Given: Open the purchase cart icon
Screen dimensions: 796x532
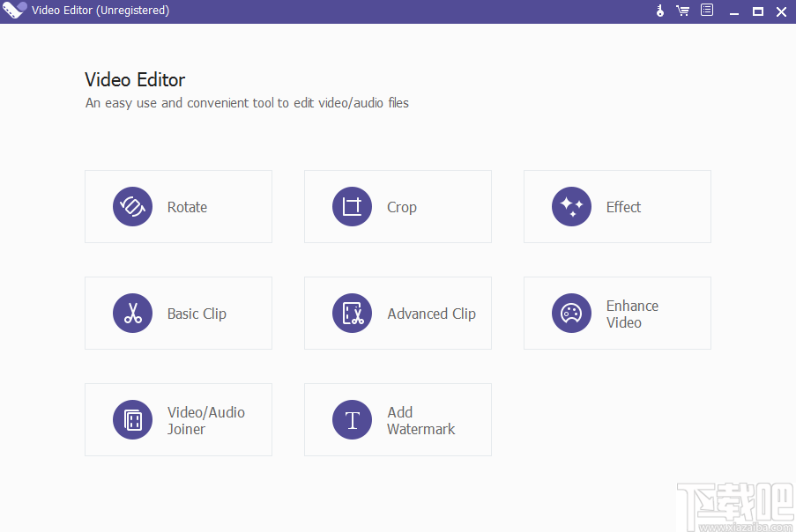Looking at the screenshot, I should (x=683, y=11).
